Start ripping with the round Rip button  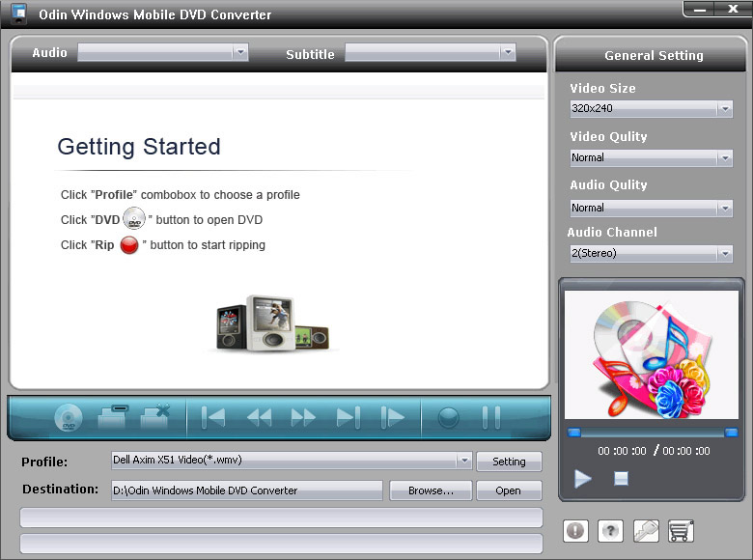tap(449, 417)
